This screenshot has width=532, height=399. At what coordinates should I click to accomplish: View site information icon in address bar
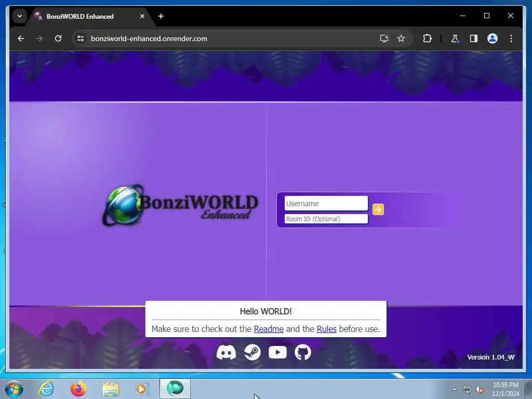point(81,38)
